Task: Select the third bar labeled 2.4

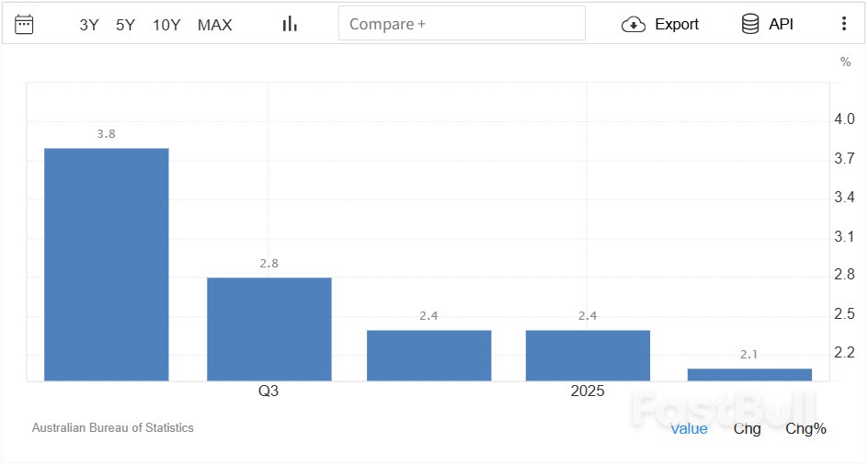Action: (428, 355)
